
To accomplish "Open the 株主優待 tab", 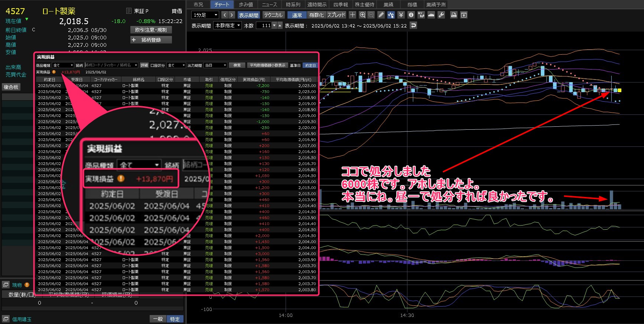I will point(364,4).
